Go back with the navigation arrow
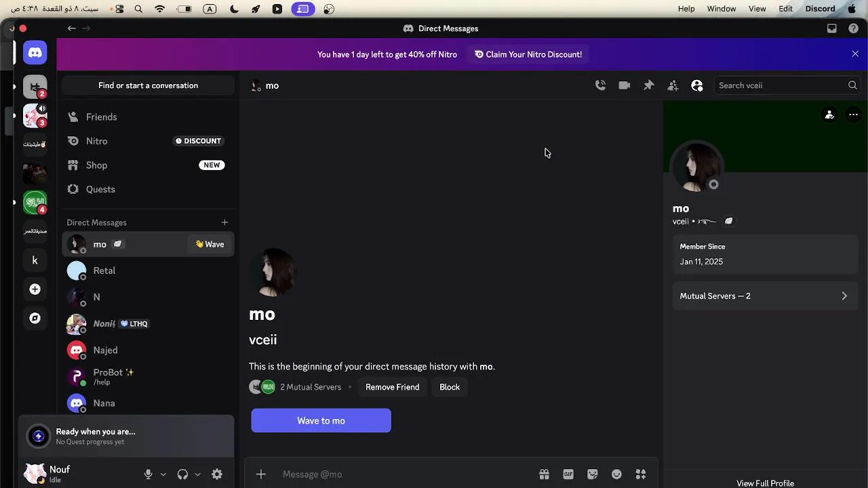The height and width of the screenshot is (488, 868). pyautogui.click(x=71, y=28)
